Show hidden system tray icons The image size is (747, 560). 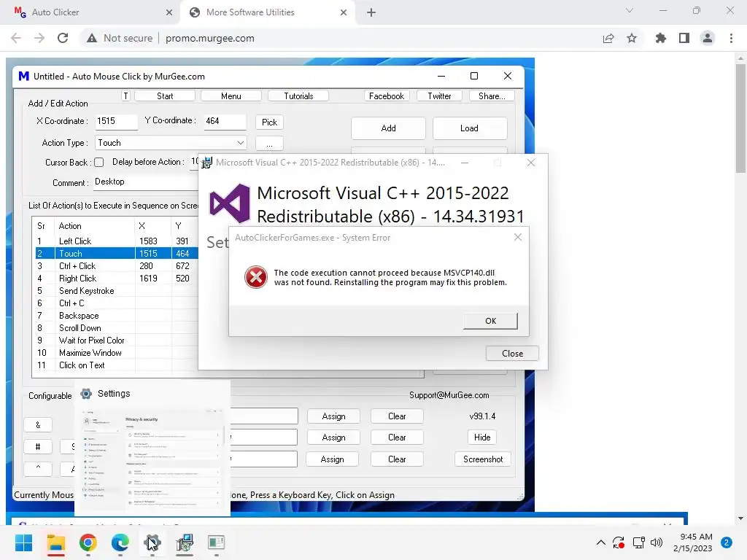click(x=601, y=542)
